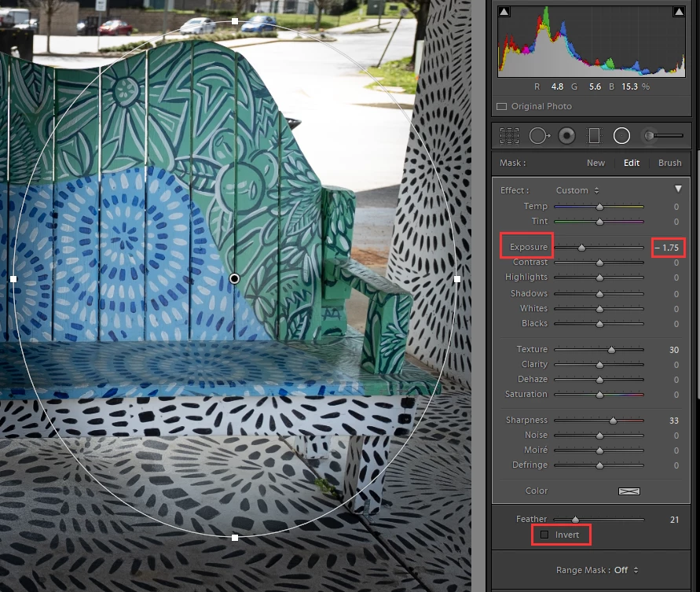Click the Saturation slider handle
Image resolution: width=700 pixels, height=592 pixels.
(599, 395)
